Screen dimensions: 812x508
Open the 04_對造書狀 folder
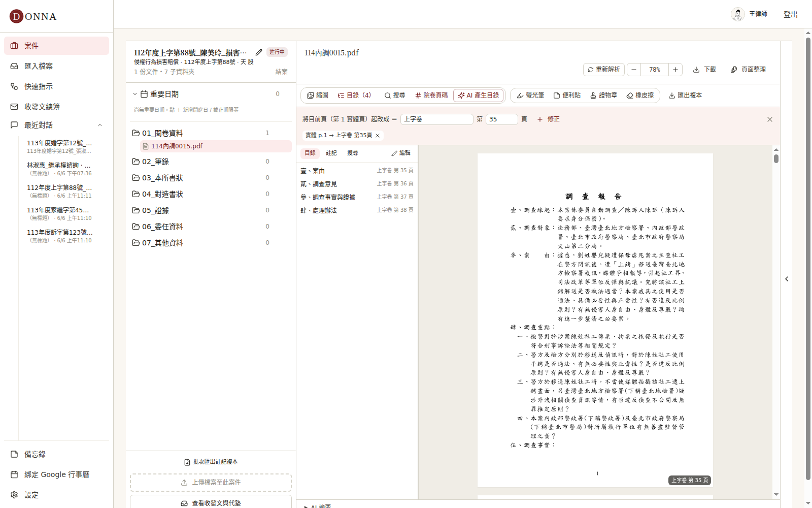tap(210, 194)
